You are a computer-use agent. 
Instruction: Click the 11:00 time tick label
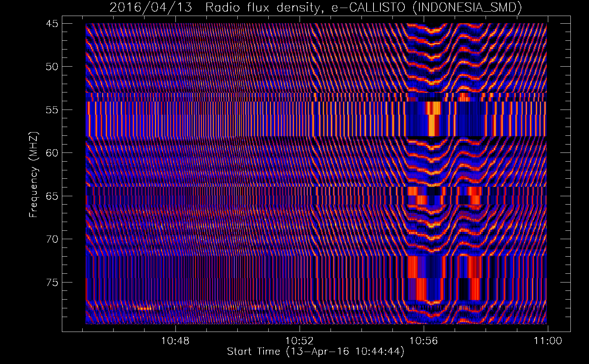pyautogui.click(x=548, y=341)
